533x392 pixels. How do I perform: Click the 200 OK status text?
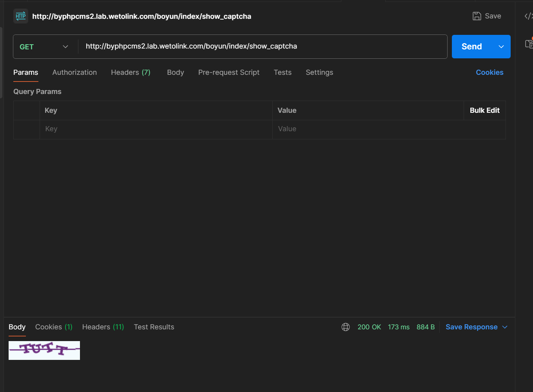pos(369,327)
